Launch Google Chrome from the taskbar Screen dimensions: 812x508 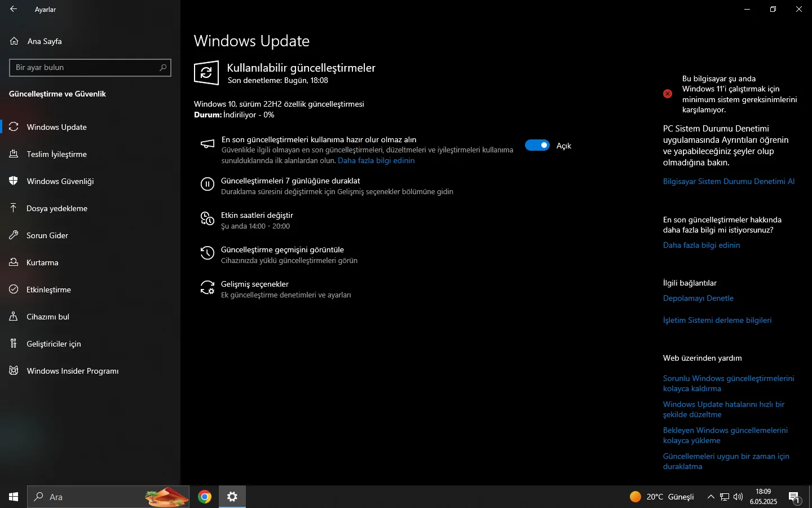(x=205, y=497)
